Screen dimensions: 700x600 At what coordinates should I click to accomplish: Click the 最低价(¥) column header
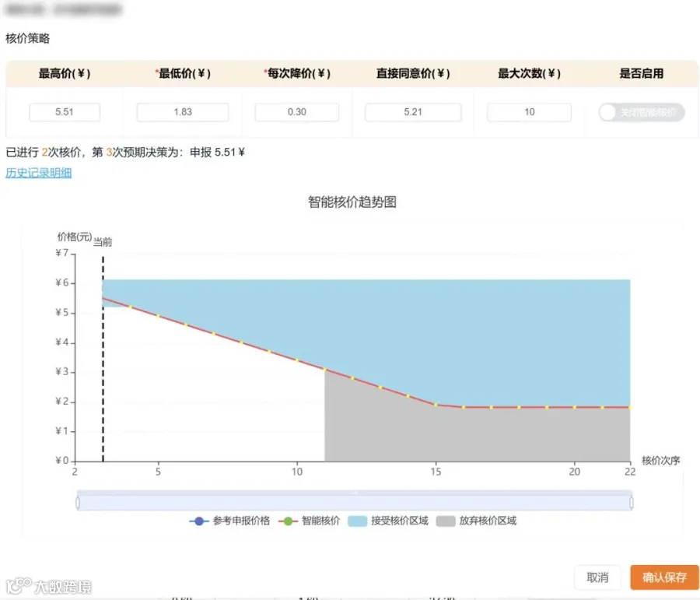coord(183,74)
